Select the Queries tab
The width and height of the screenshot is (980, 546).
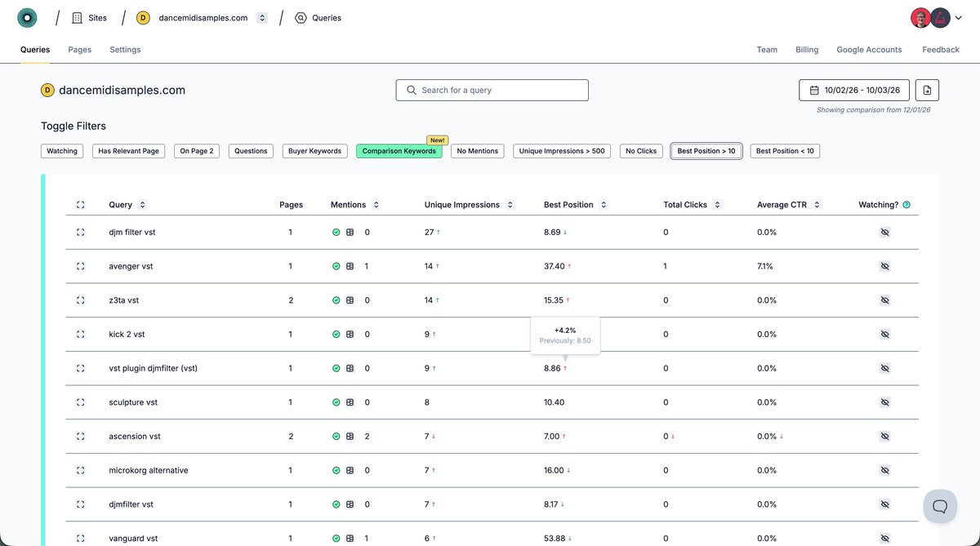[x=35, y=50]
